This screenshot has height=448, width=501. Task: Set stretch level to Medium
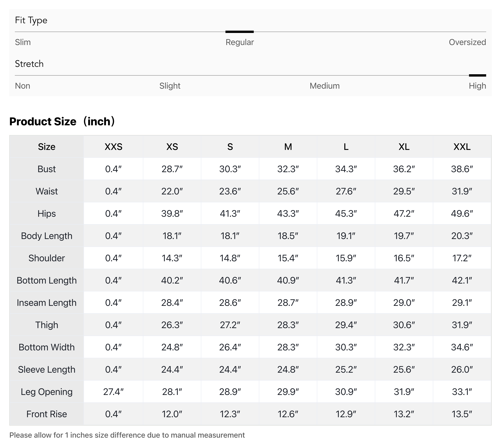(x=324, y=86)
